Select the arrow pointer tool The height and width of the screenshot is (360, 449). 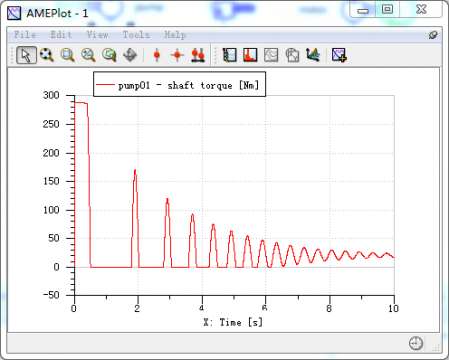[x=26, y=55]
